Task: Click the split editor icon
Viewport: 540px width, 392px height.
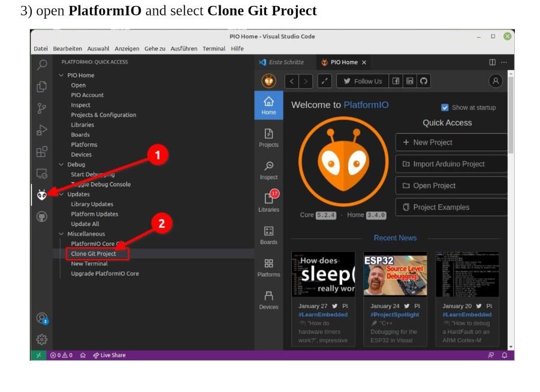Action: click(x=493, y=62)
